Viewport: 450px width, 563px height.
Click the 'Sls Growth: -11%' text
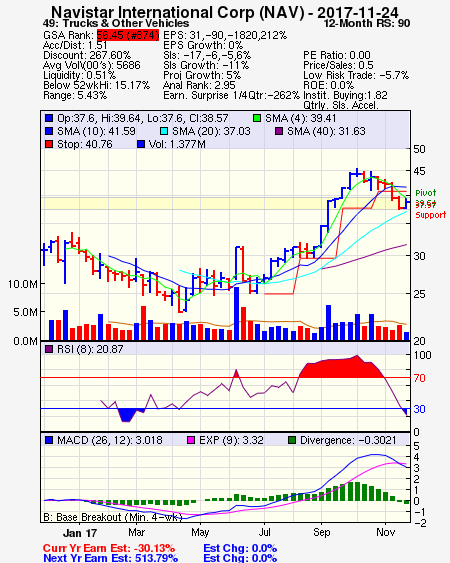pos(206,65)
